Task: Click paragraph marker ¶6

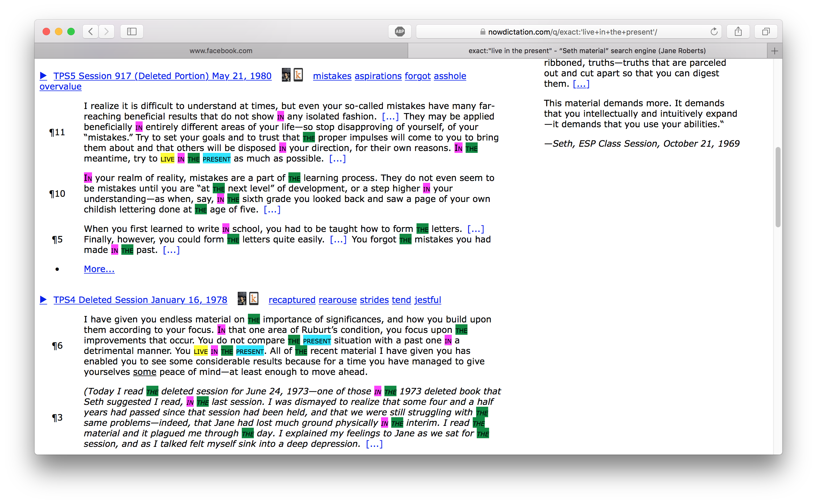Action: (57, 346)
